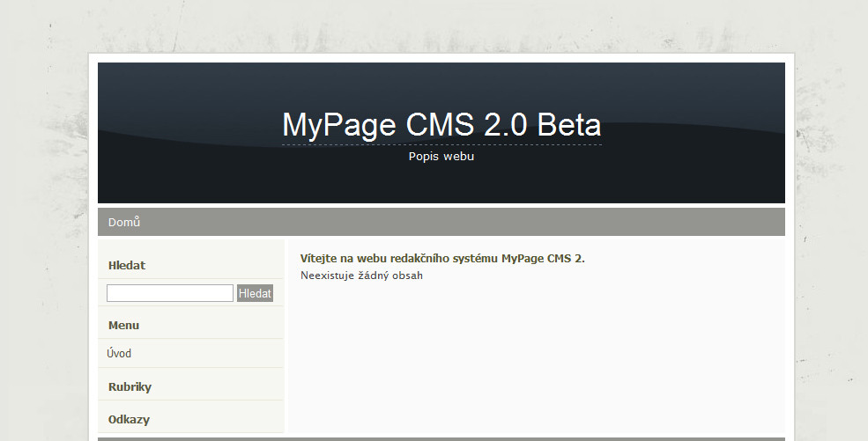This screenshot has height=441, width=868.
Task: Click the dashed line beneath the title
Action: click(x=441, y=144)
